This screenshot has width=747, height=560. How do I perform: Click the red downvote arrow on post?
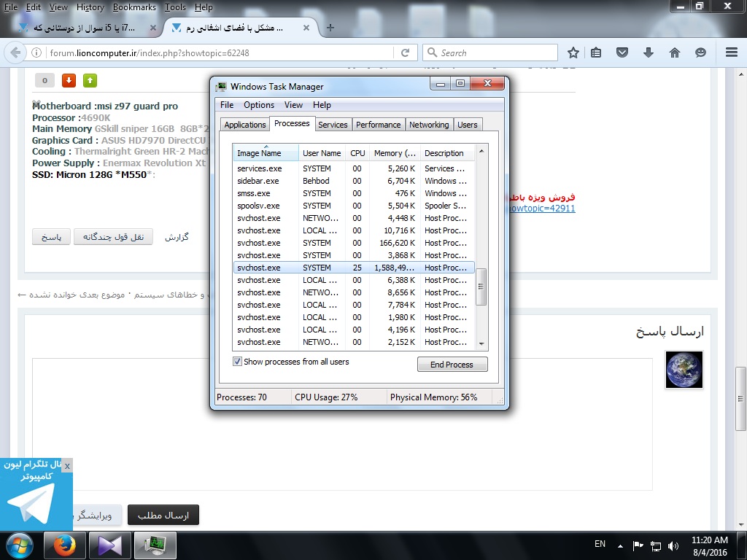pos(69,80)
